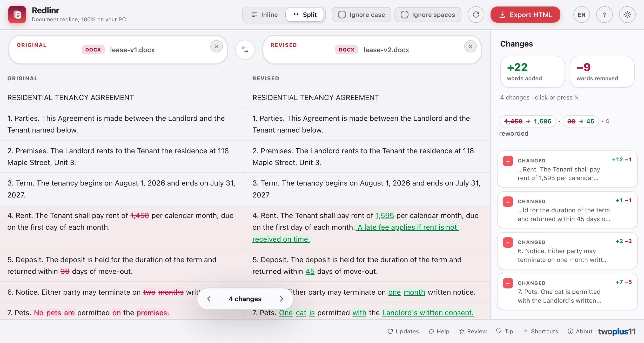Click the tilde icon on the Pets card
The height and width of the screenshot is (343, 644).
point(508,283)
